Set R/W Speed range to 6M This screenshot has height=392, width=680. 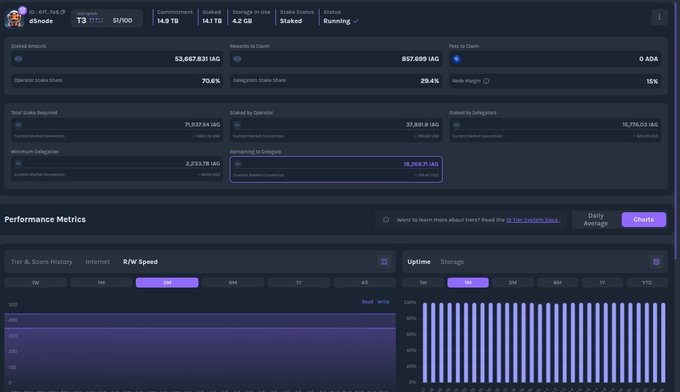233,283
